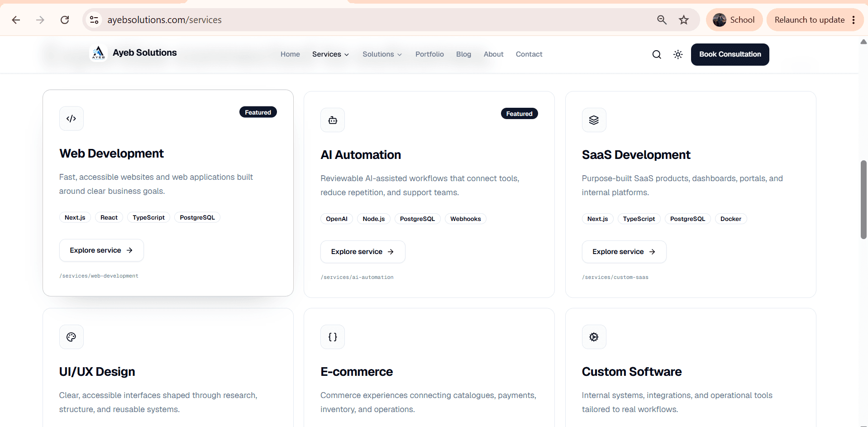868x427 pixels.
Task: Open the School profile button
Action: point(734,20)
